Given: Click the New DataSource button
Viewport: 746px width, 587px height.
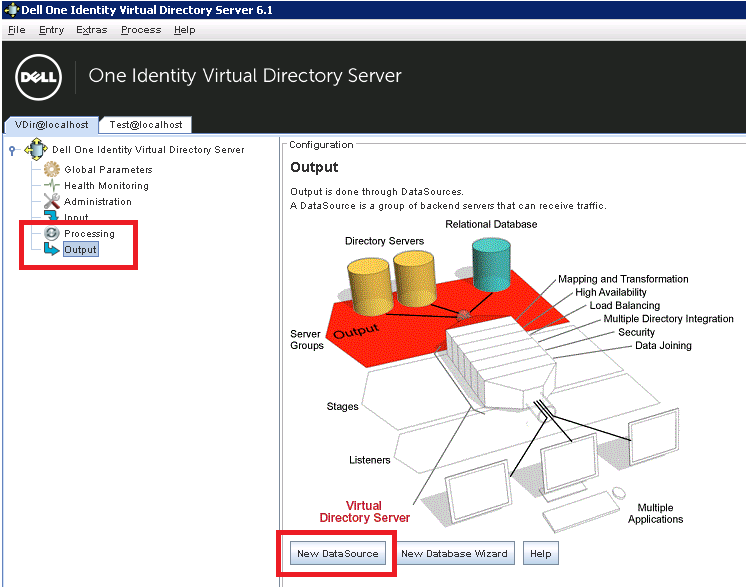Looking at the screenshot, I should tap(338, 554).
